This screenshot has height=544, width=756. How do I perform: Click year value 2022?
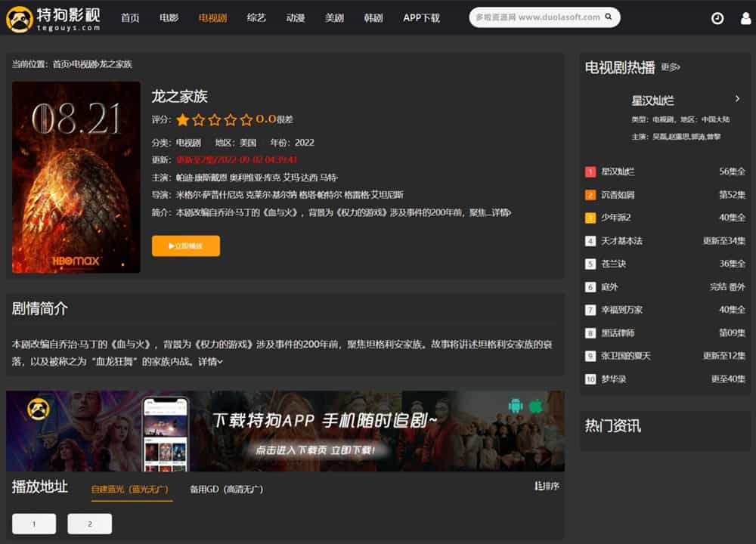click(x=304, y=143)
